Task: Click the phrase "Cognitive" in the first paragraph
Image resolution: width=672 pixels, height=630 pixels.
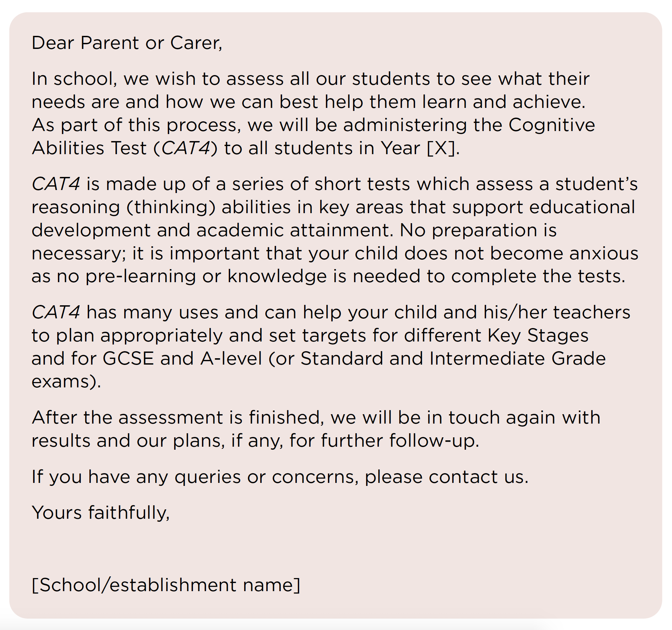Action: pos(551,125)
